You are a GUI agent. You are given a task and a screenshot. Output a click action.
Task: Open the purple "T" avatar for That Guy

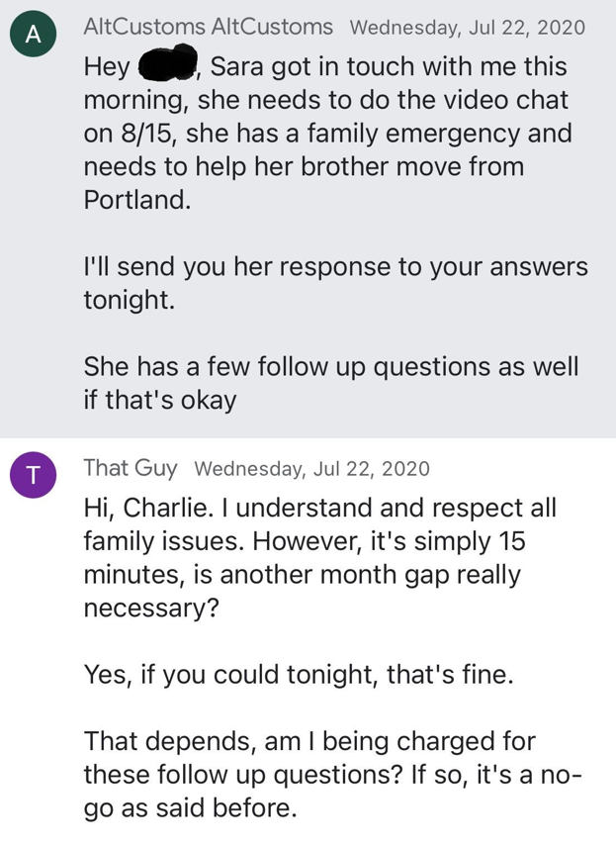click(x=34, y=475)
